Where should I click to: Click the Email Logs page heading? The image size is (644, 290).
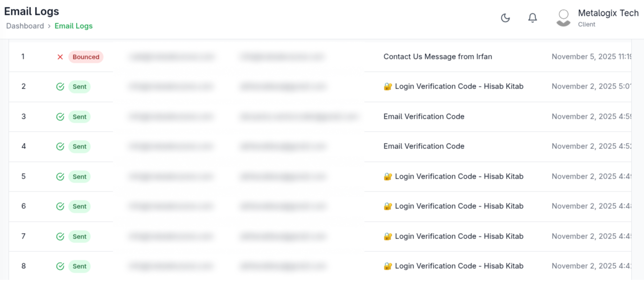[x=32, y=11]
